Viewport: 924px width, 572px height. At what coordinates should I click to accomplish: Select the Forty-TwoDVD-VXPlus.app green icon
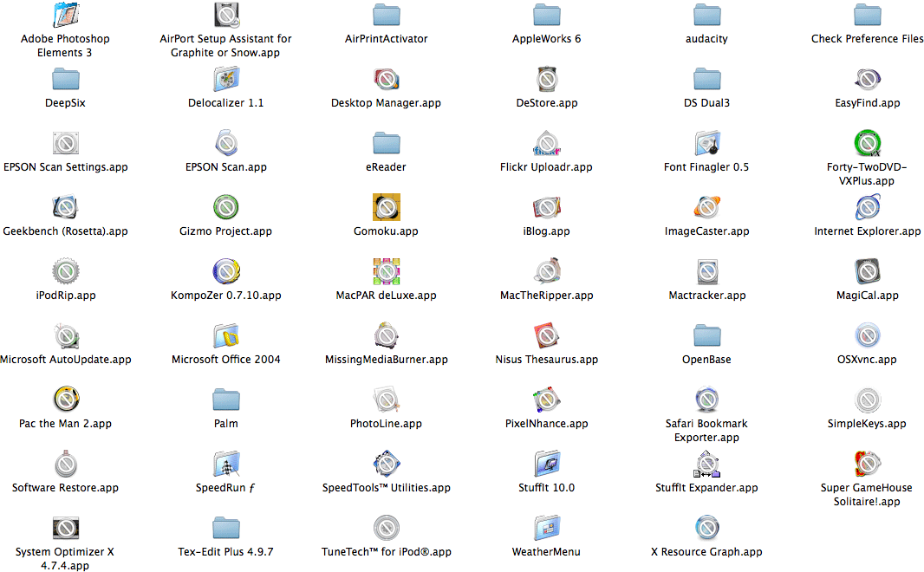point(868,143)
